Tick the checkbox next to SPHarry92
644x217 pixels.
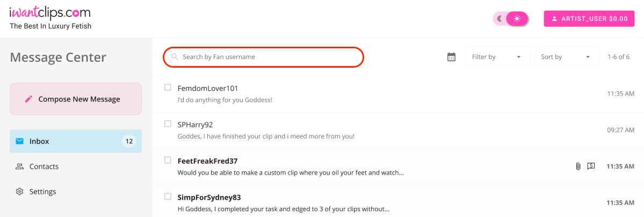click(x=168, y=124)
